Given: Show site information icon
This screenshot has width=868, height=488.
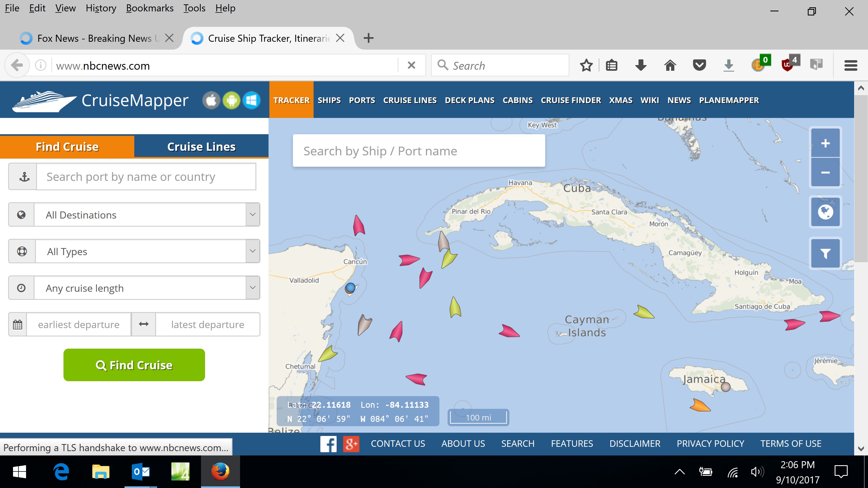Looking at the screenshot, I should (40, 65).
